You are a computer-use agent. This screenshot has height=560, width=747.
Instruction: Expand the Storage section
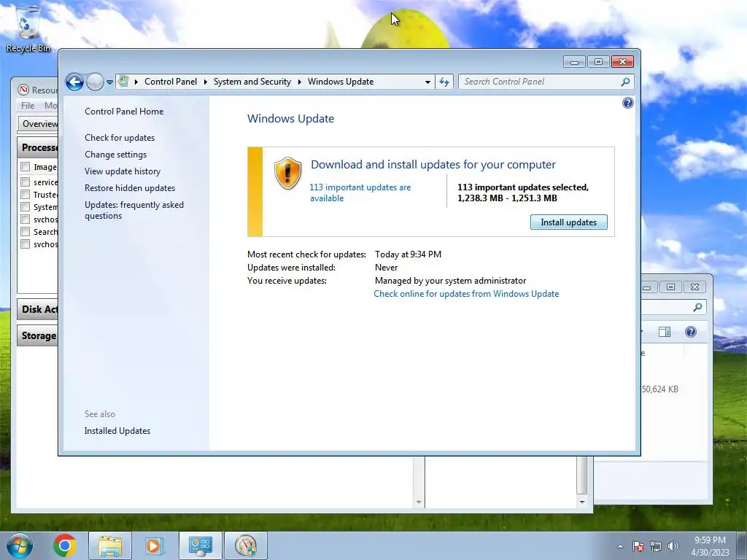tap(38, 335)
